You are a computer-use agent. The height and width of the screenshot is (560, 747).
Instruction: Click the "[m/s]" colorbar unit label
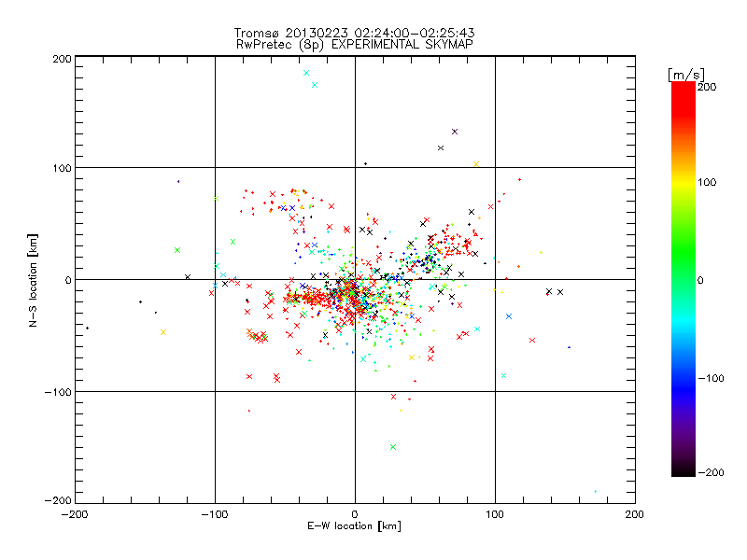pos(686,75)
